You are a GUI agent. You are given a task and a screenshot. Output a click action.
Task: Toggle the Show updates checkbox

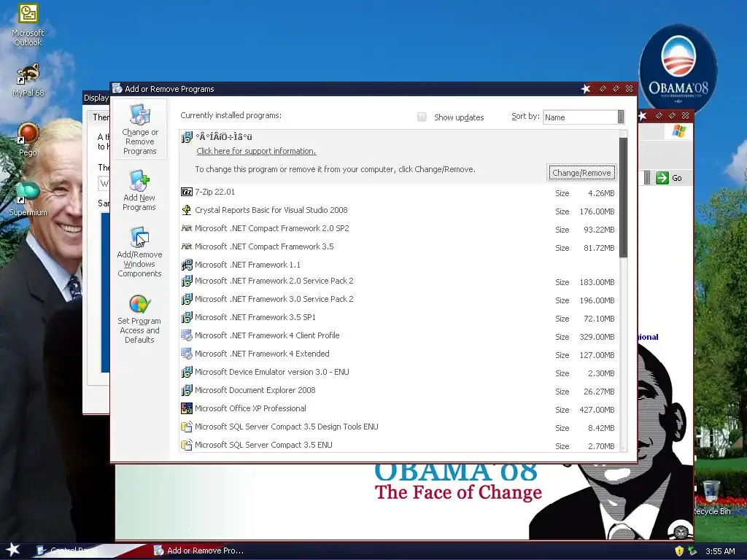coord(422,117)
